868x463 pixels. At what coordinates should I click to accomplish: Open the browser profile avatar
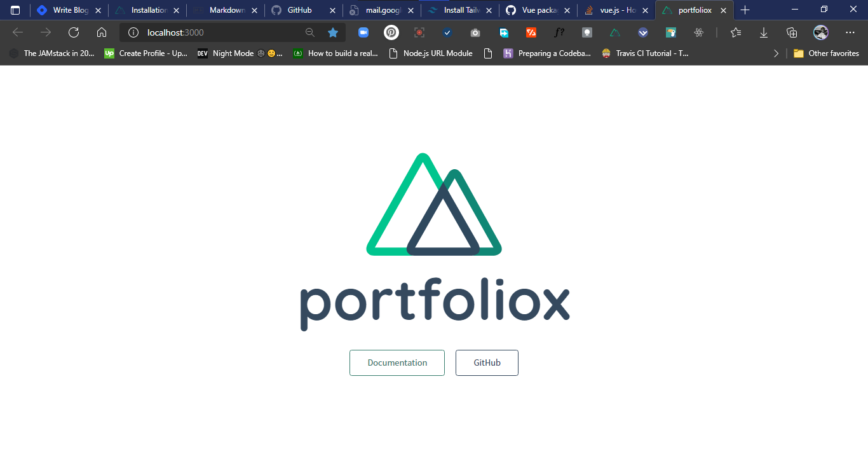(821, 32)
